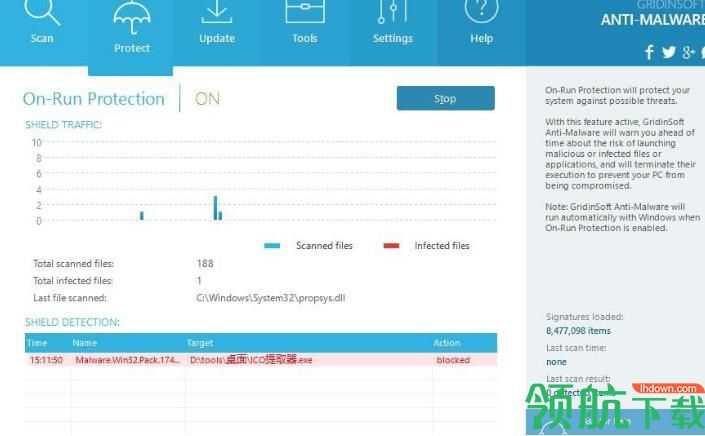The width and height of the screenshot is (705, 436).
Task: Click the SHIELD TRAFFIC label
Action: 63,125
